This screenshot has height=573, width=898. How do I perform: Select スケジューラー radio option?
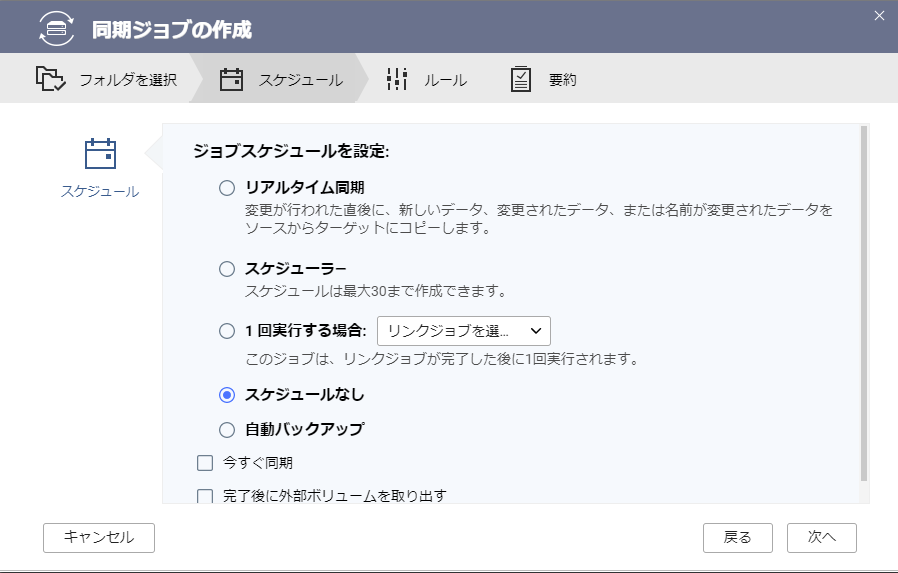click(227, 269)
